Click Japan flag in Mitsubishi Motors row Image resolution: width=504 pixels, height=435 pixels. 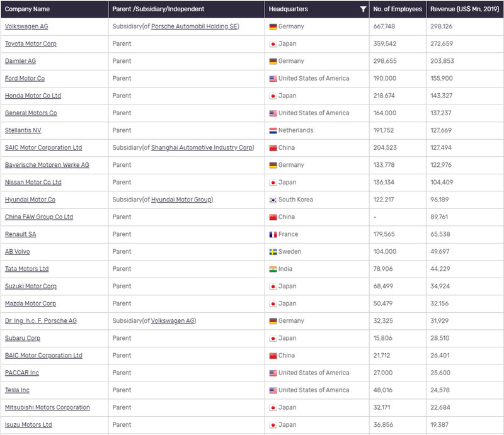(x=273, y=409)
